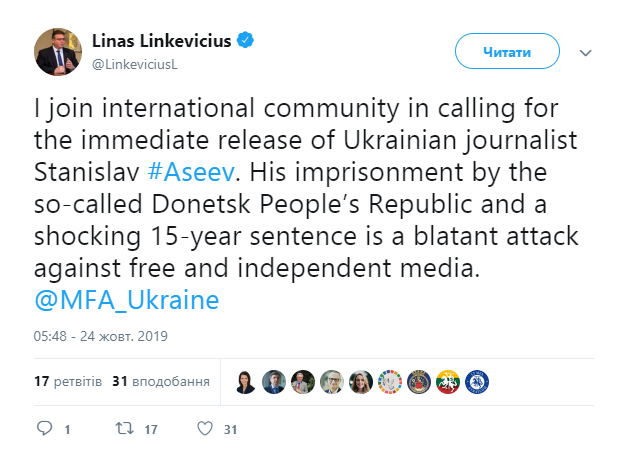View the 17 ретвітів list

pos(67,382)
